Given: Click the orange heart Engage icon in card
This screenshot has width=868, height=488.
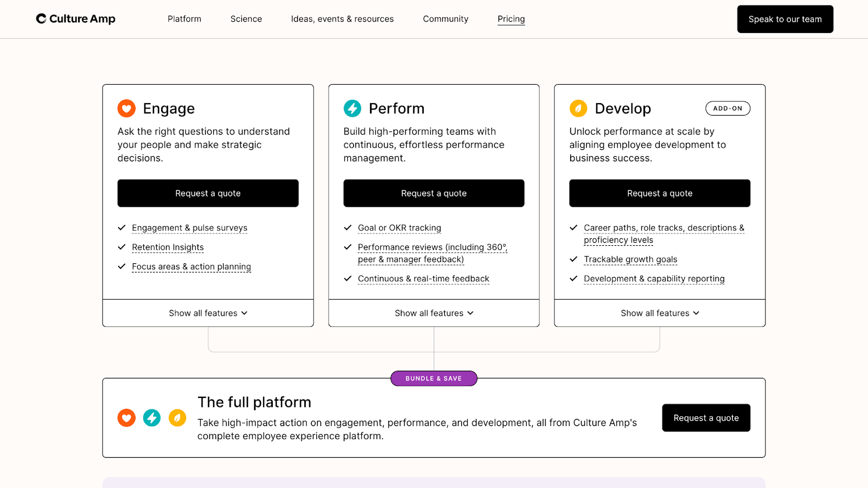Looking at the screenshot, I should click(x=126, y=109).
